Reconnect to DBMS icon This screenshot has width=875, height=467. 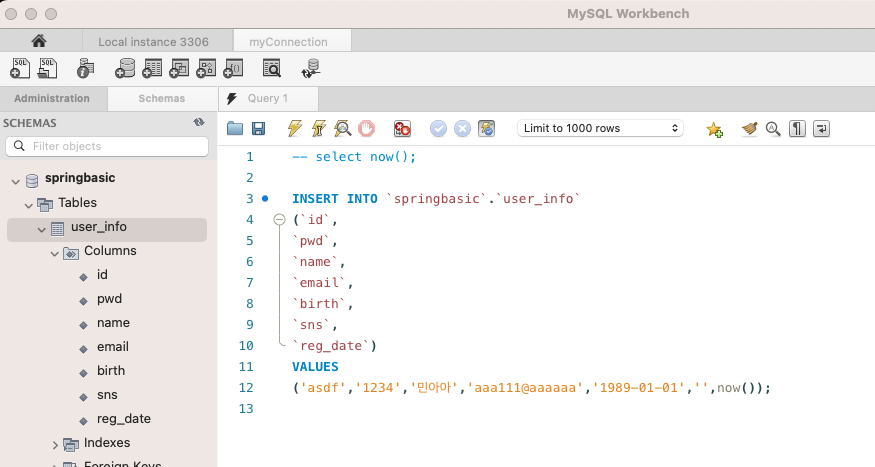[x=311, y=69]
